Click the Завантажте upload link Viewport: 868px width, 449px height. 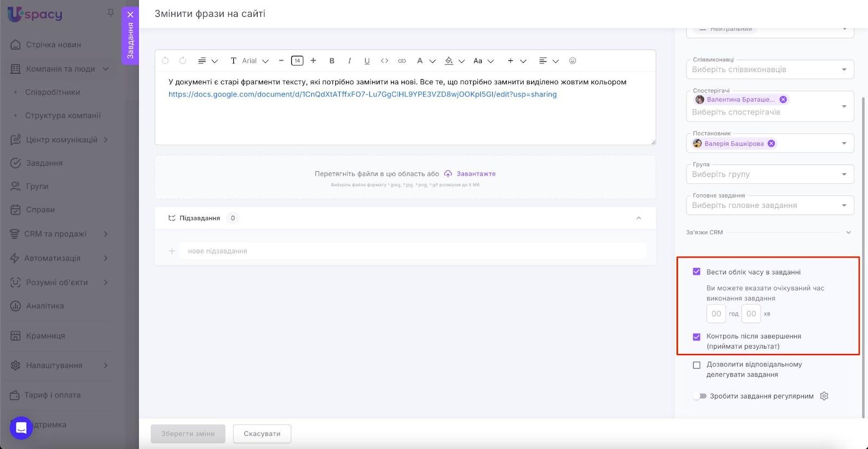pos(476,174)
